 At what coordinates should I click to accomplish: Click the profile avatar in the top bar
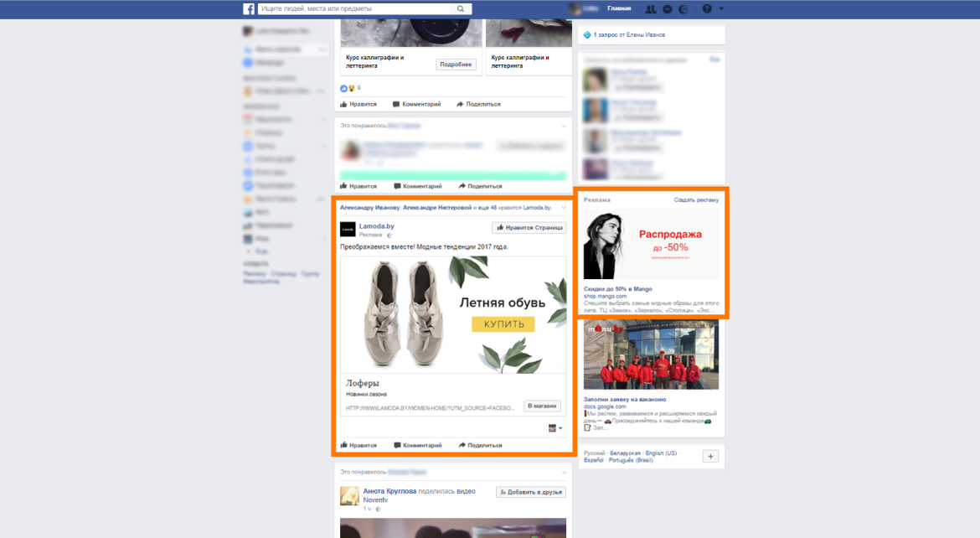pyautogui.click(x=575, y=8)
